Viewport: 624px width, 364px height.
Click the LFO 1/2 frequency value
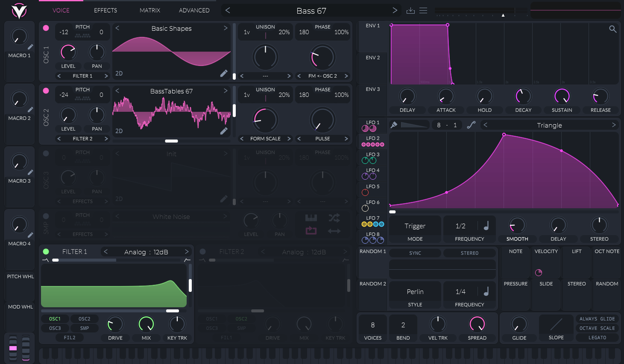[x=460, y=226]
